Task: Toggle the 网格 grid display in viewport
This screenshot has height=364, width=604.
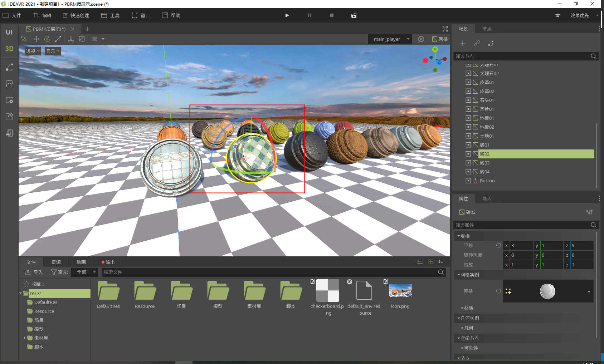Action: [x=440, y=39]
